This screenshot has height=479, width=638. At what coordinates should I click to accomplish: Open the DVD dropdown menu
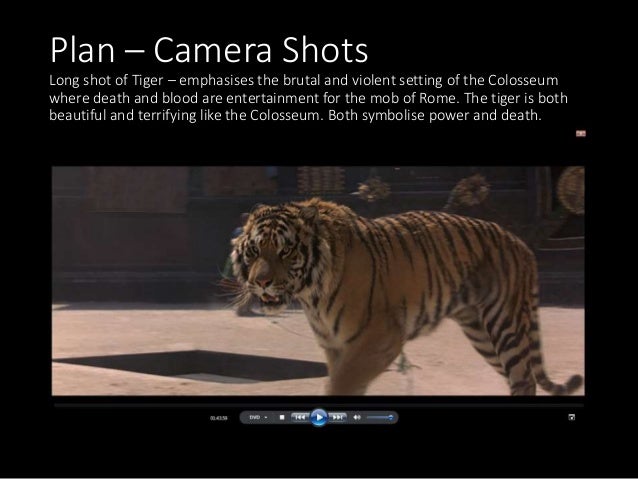258,417
